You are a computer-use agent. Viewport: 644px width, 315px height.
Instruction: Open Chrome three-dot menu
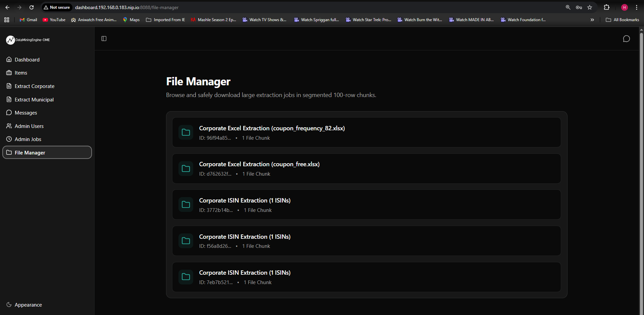pyautogui.click(x=636, y=7)
